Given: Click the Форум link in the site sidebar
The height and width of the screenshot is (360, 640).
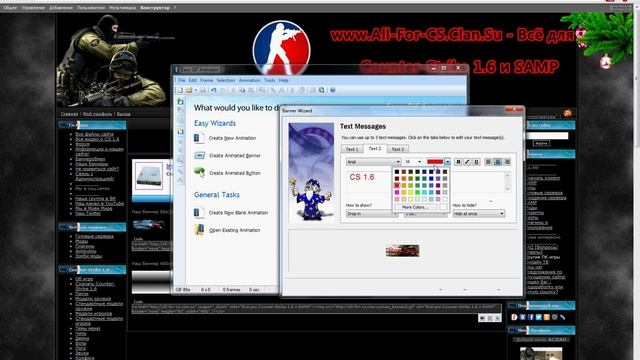Looking at the screenshot, I should [x=82, y=144].
